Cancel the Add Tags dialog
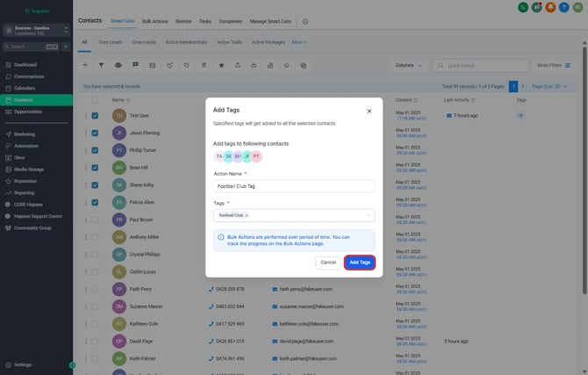 [x=328, y=263]
